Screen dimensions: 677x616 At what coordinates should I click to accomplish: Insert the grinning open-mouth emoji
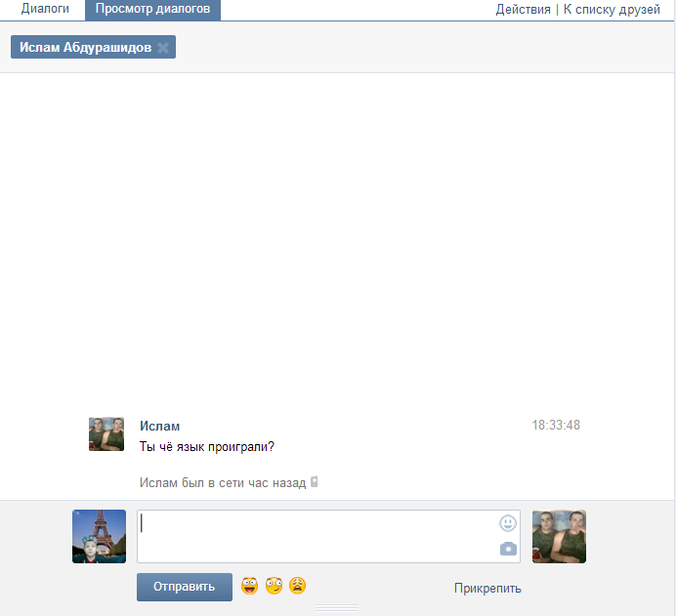point(250,587)
